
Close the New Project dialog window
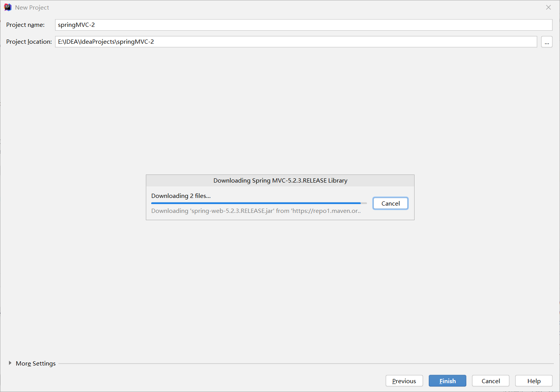[548, 7]
